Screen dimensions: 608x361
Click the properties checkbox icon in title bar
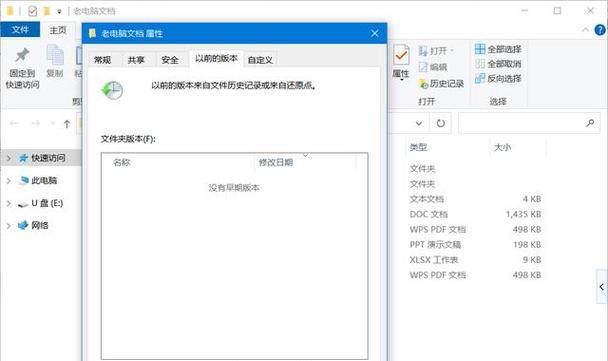coord(33,11)
